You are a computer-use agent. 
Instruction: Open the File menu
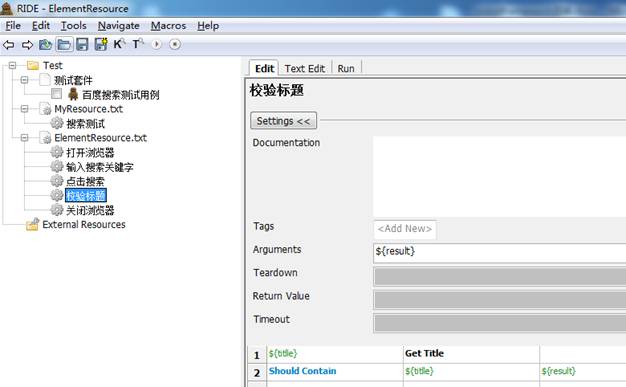tap(13, 26)
